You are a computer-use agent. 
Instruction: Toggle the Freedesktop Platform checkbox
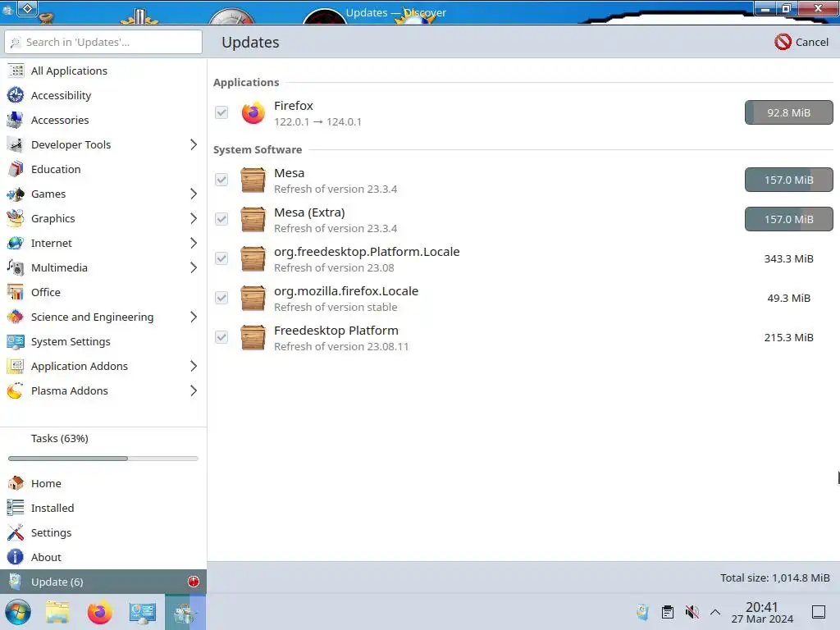[221, 337]
